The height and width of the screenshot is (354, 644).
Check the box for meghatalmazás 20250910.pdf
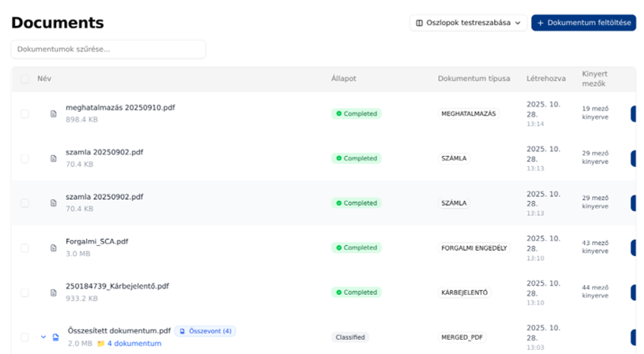(24, 114)
